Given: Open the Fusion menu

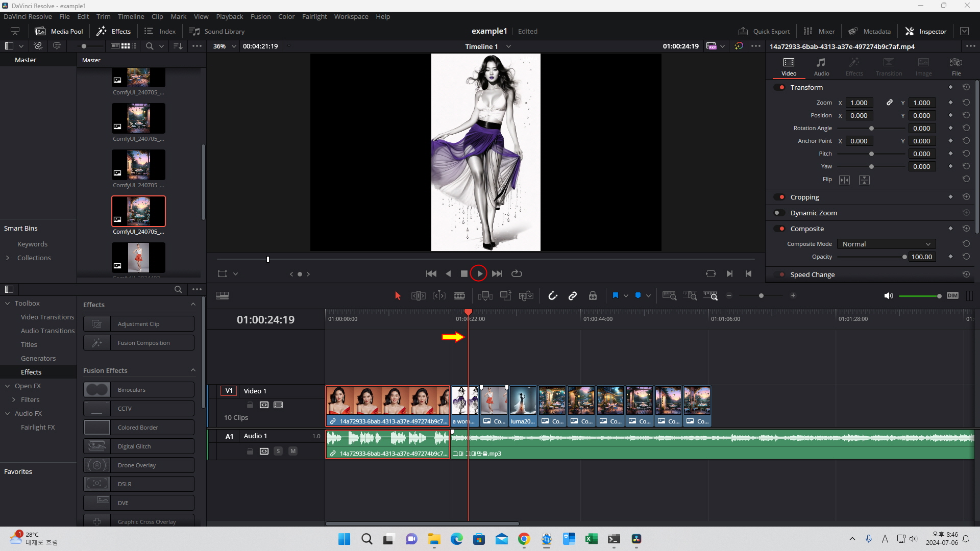Looking at the screenshot, I should click(261, 17).
